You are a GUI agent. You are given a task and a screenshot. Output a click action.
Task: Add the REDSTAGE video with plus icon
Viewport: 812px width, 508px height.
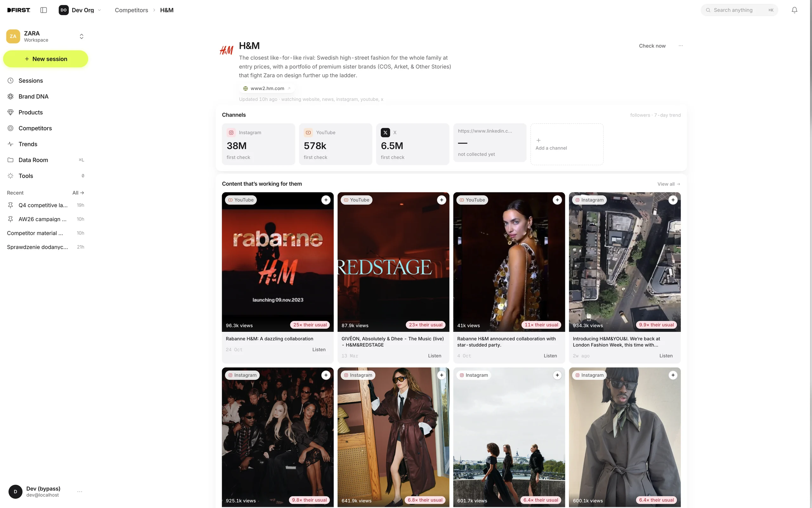(442, 200)
